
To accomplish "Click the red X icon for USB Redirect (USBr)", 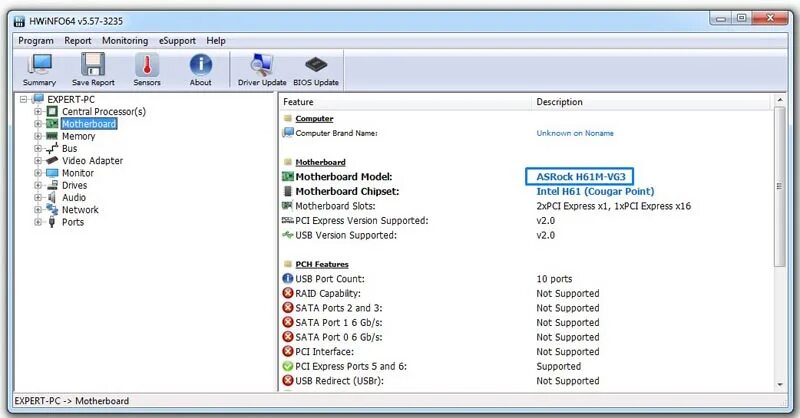I will (x=288, y=381).
